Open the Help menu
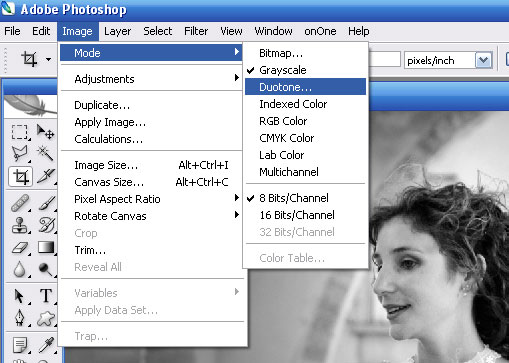This screenshot has width=509, height=363. coord(359,31)
